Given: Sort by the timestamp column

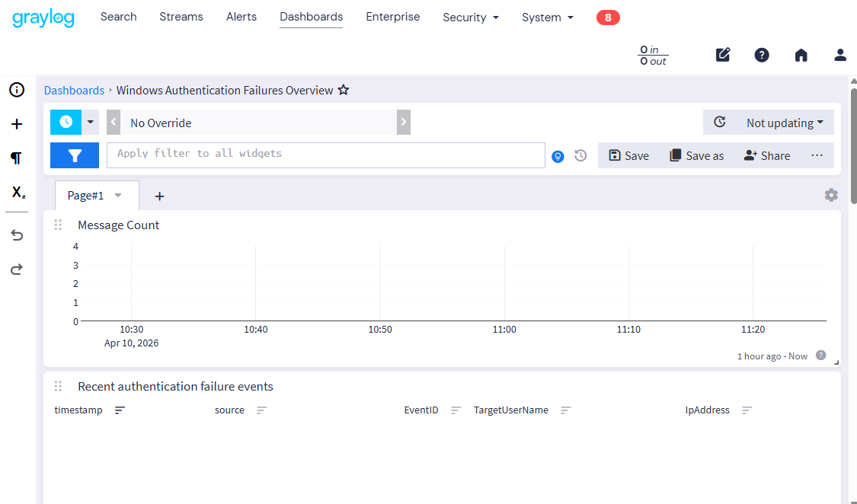Looking at the screenshot, I should [120, 410].
